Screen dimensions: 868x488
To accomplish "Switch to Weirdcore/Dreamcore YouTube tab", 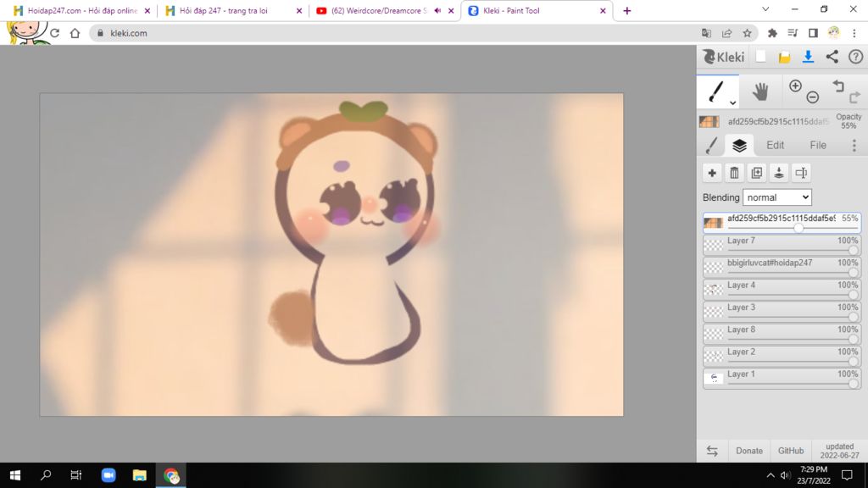I will point(386,10).
